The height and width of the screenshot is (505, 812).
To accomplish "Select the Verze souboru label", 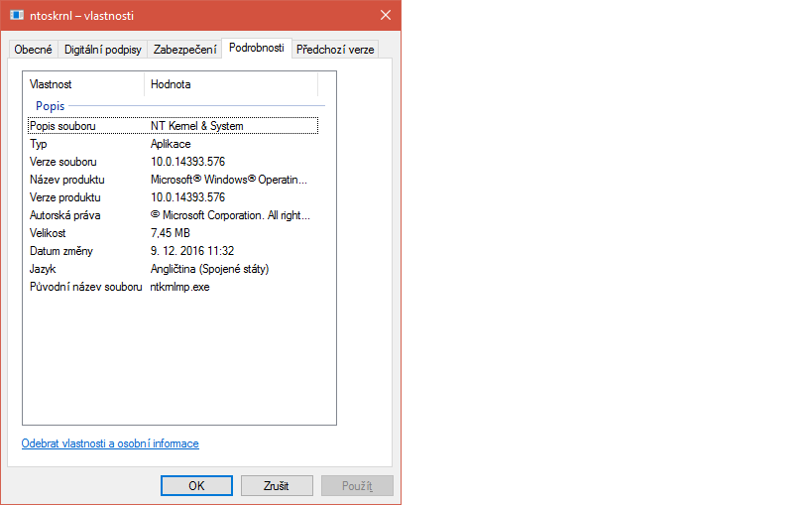I will [63, 162].
